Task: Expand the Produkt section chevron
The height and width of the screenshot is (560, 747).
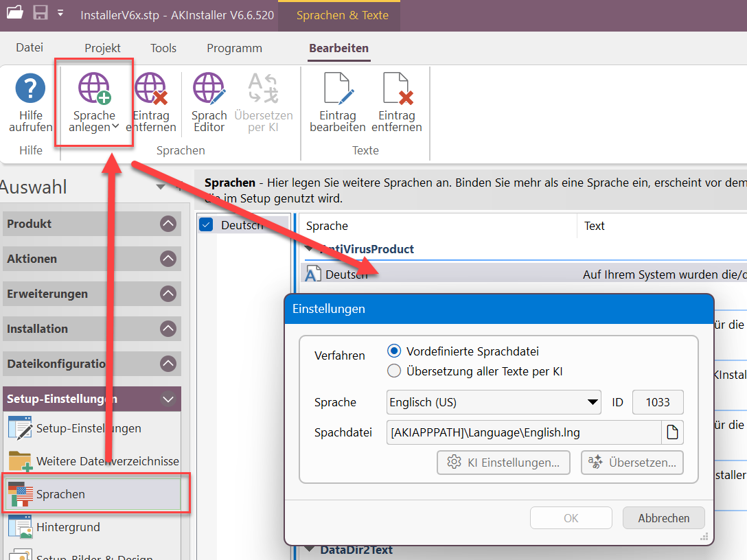Action: pos(168,224)
